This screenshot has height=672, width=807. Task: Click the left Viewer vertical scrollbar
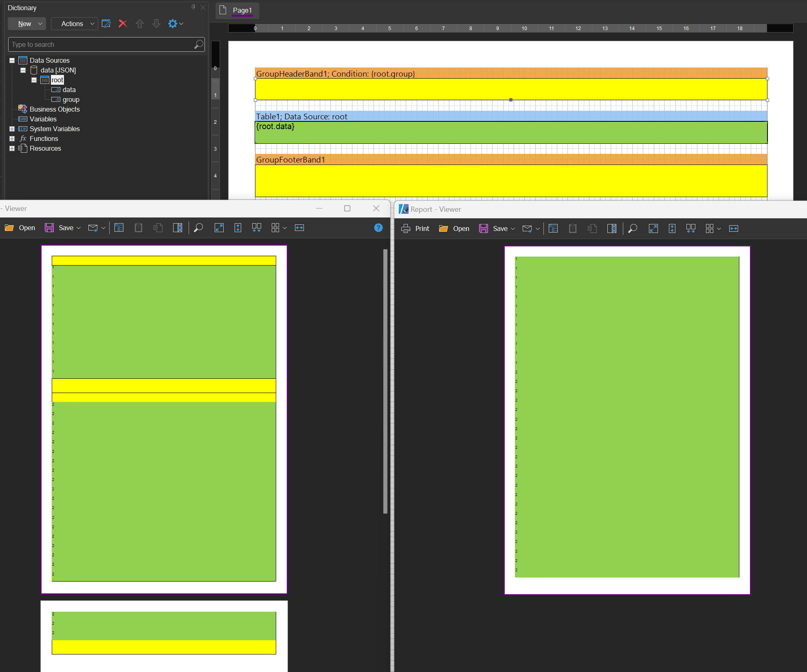point(385,381)
